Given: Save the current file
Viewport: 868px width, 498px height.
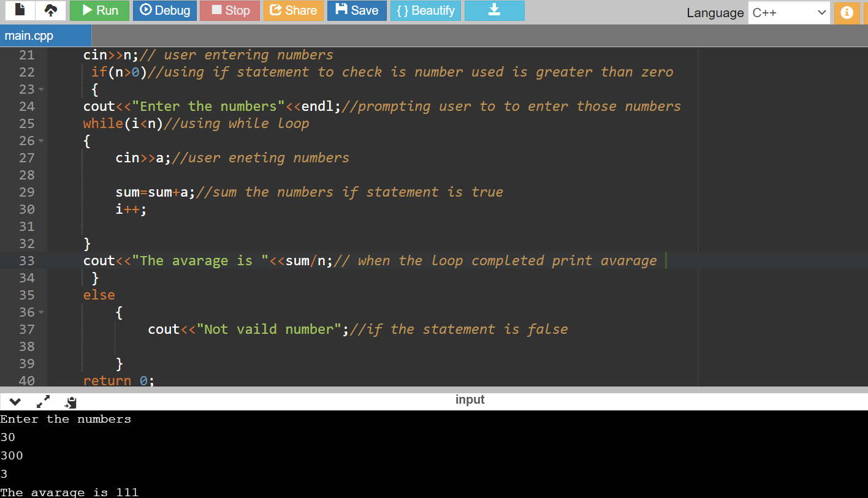Looking at the screenshot, I should tap(357, 10).
